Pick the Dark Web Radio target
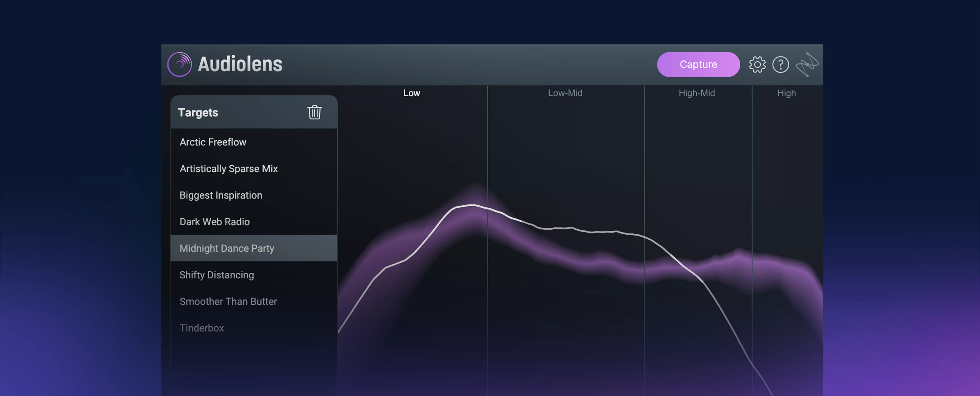The image size is (980, 396). coord(215,222)
